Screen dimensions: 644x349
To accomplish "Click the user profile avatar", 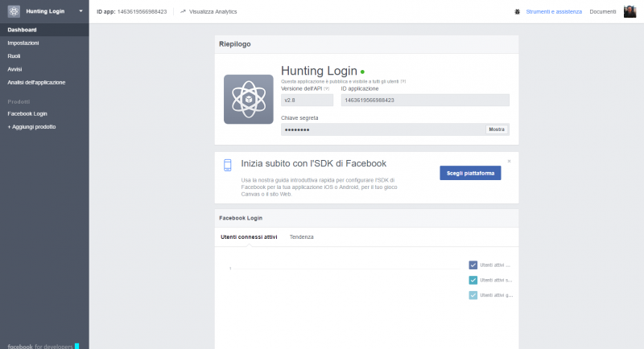I will click(630, 11).
